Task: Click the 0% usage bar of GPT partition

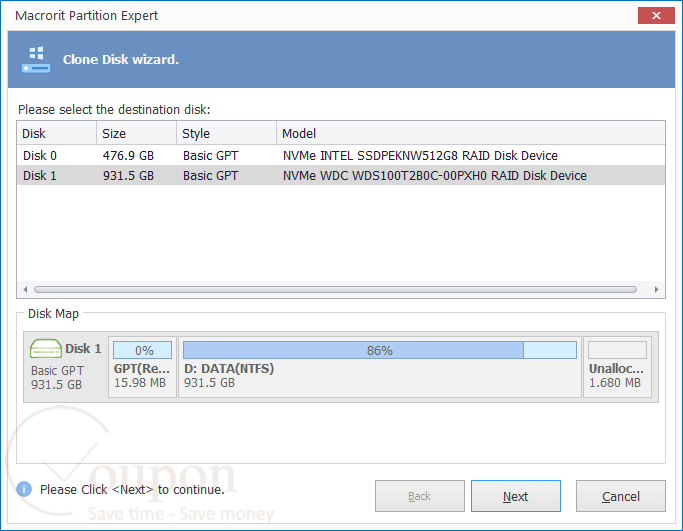Action: [x=142, y=350]
